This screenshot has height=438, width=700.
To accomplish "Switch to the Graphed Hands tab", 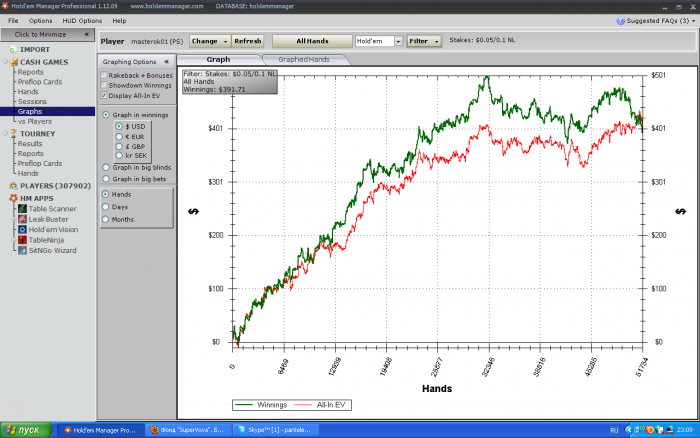I will coord(304,59).
